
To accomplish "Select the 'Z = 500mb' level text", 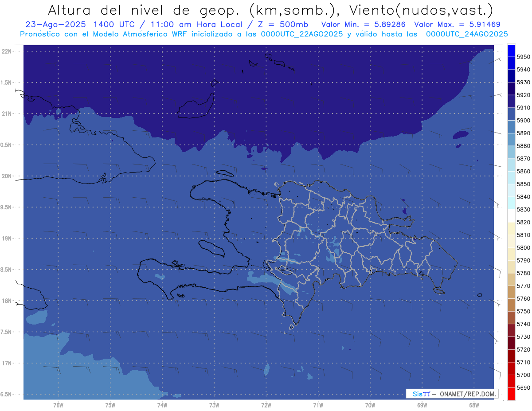I will [280, 24].
